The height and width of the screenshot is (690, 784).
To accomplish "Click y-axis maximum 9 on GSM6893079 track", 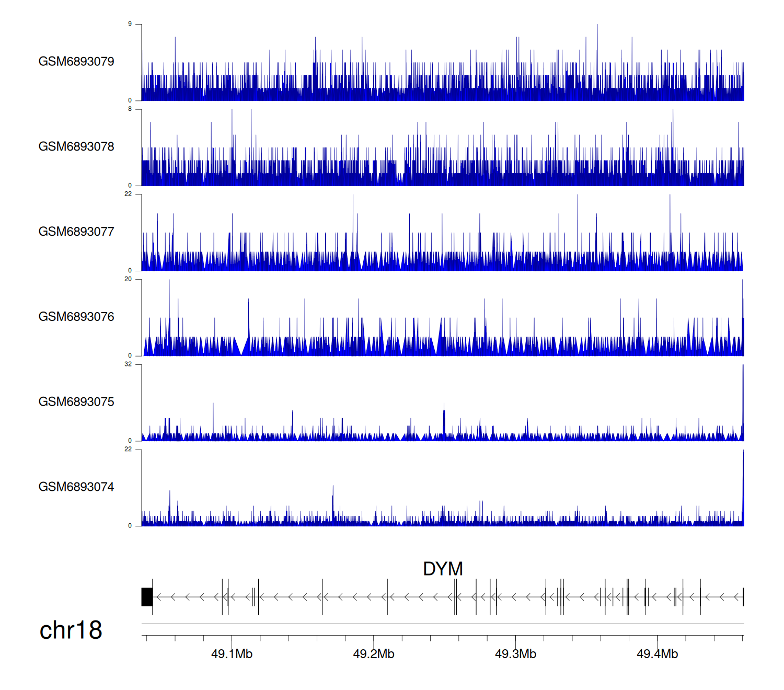I will pyautogui.click(x=130, y=24).
